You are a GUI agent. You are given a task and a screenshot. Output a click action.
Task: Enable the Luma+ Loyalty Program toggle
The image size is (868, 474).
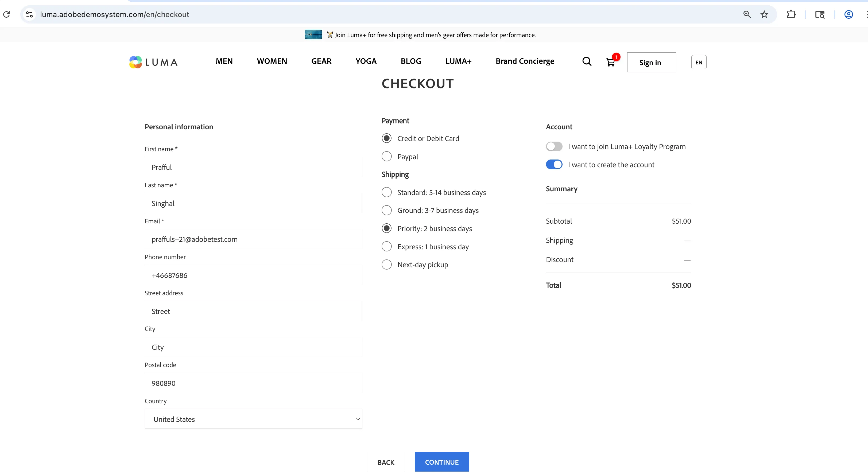tap(554, 146)
